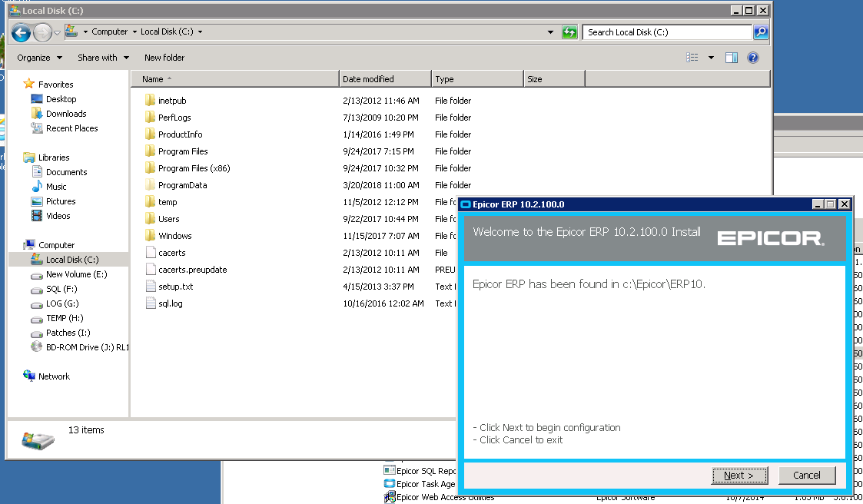The width and height of the screenshot is (863, 504).
Task: Go back with the Explorer Back arrow
Action: click(x=21, y=32)
